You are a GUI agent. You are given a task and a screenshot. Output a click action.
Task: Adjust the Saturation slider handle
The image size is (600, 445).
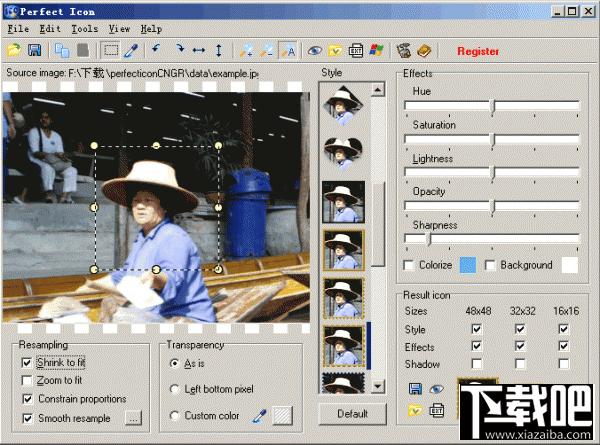tap(493, 139)
